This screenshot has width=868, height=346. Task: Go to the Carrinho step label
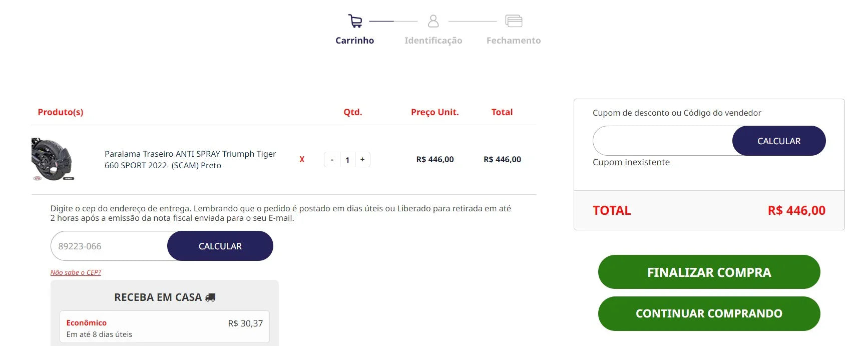(x=354, y=41)
